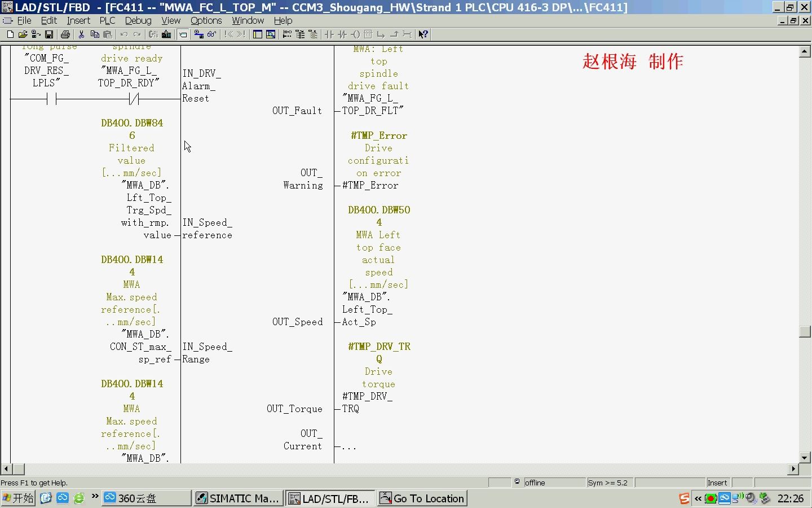
Task: Click the Connection line toolbar icon
Action: 407,34
